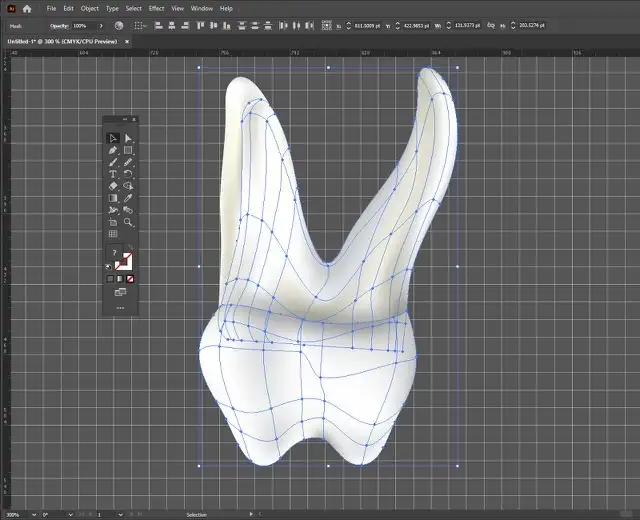The height and width of the screenshot is (520, 640).
Task: Set paint mode to None
Action: 130,278
